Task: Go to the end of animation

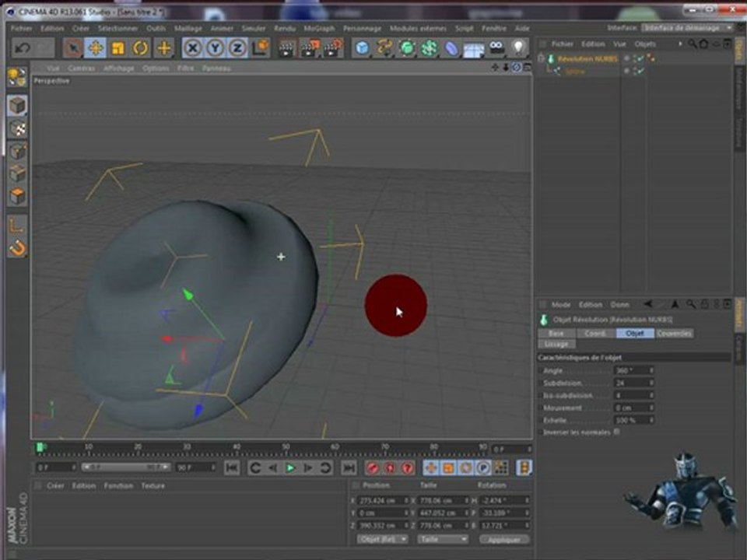Action: [x=349, y=468]
